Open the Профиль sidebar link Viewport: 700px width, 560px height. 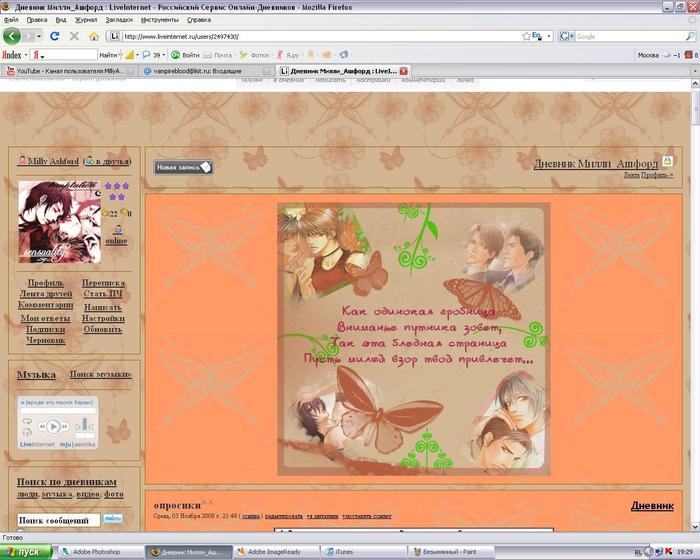(x=46, y=283)
